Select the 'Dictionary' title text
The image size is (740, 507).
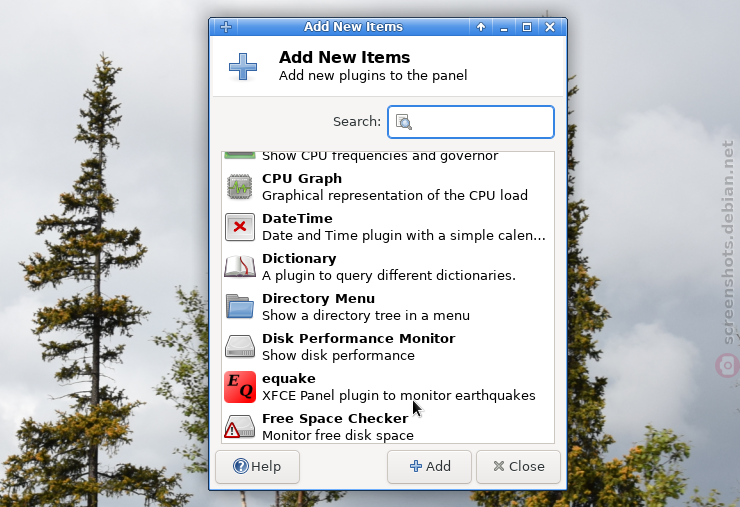[x=299, y=259]
